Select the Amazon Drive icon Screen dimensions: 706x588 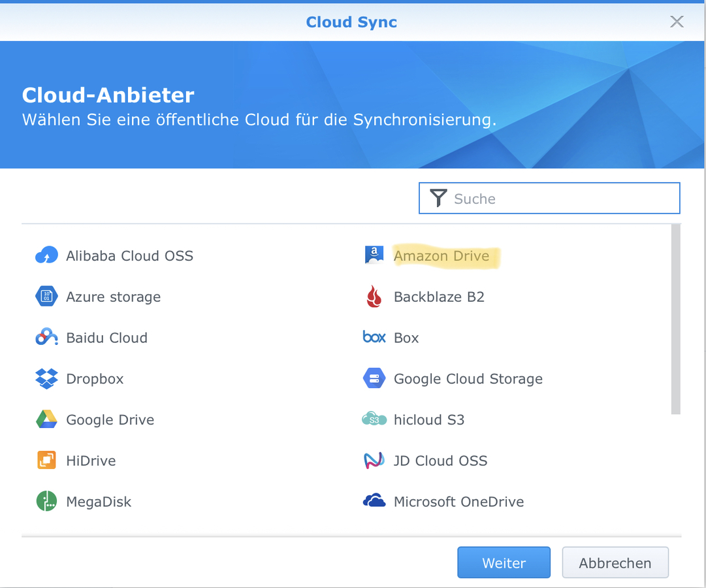click(374, 255)
